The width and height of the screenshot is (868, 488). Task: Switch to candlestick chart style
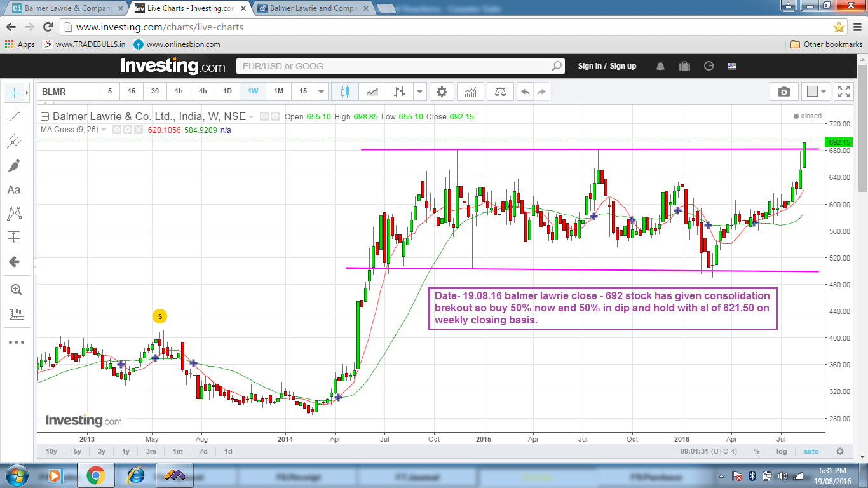(x=345, y=91)
